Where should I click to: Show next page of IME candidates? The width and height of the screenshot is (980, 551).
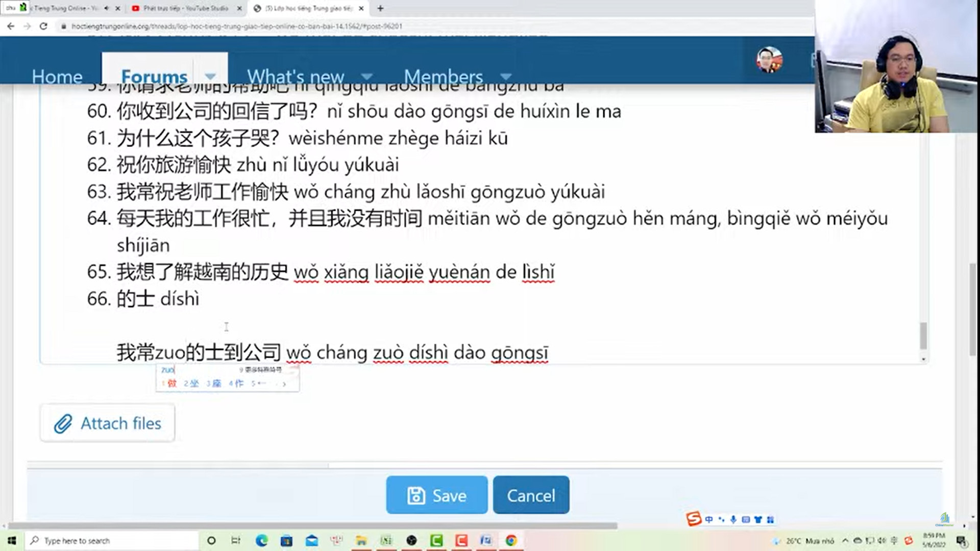[x=284, y=384]
